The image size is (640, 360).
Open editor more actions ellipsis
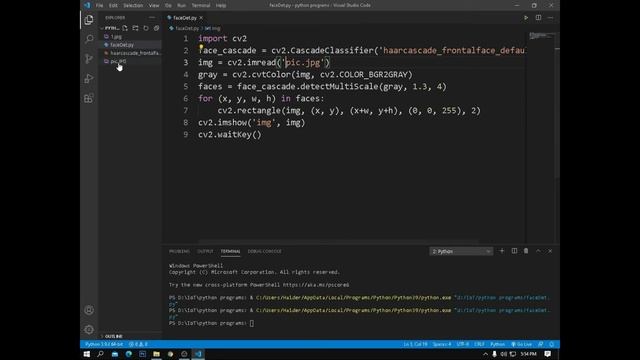coord(550,18)
